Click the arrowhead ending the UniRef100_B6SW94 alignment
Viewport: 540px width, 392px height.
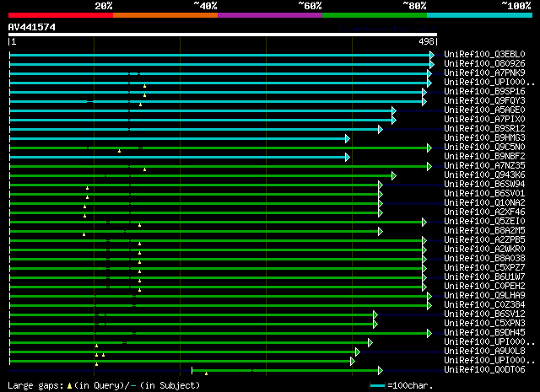pos(381,185)
